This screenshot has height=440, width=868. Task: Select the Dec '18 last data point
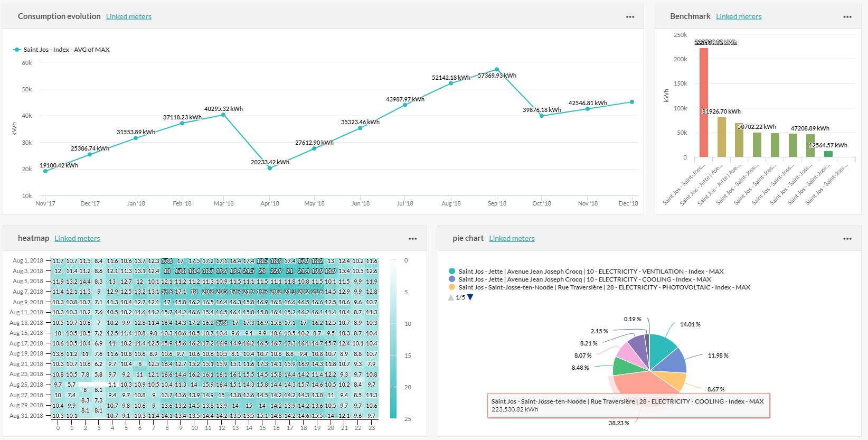(632, 102)
